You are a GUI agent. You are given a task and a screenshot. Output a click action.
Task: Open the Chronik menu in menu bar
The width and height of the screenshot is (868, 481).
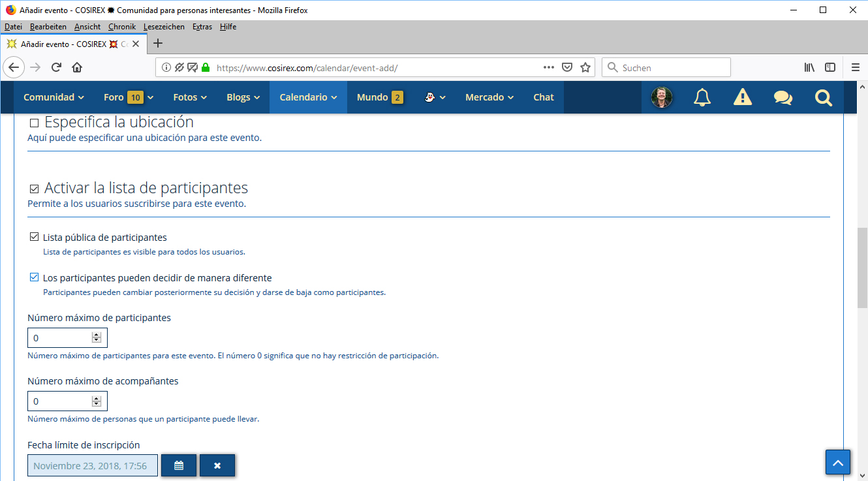pos(122,27)
